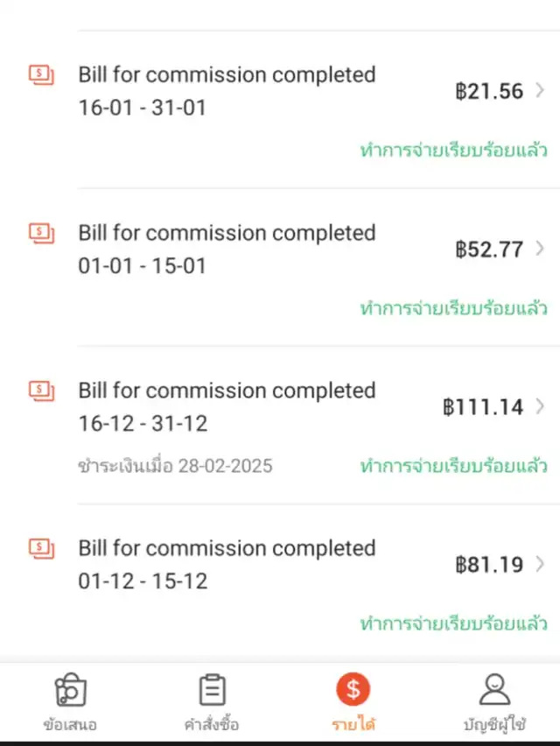Click bill icon for 01-01 - 15-01 commission
The width and height of the screenshot is (560, 746).
41,233
